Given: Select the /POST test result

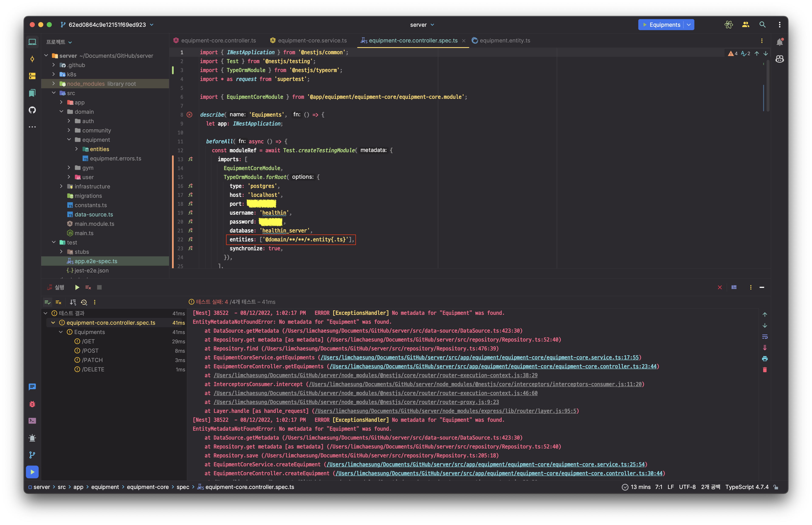Looking at the screenshot, I should [x=90, y=350].
